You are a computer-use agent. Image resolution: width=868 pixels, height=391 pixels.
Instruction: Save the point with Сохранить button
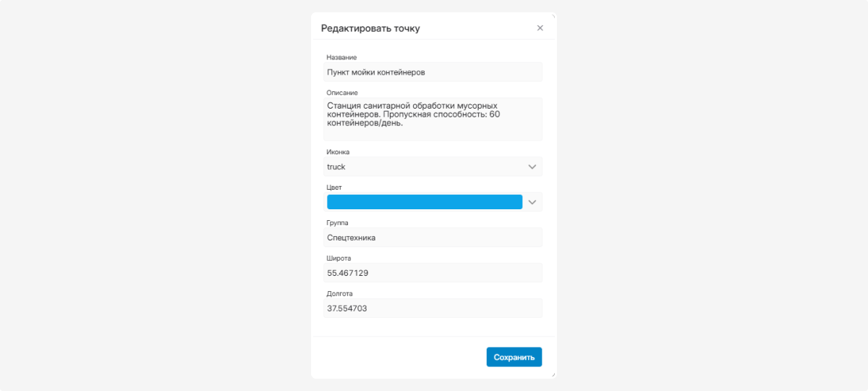(x=514, y=357)
